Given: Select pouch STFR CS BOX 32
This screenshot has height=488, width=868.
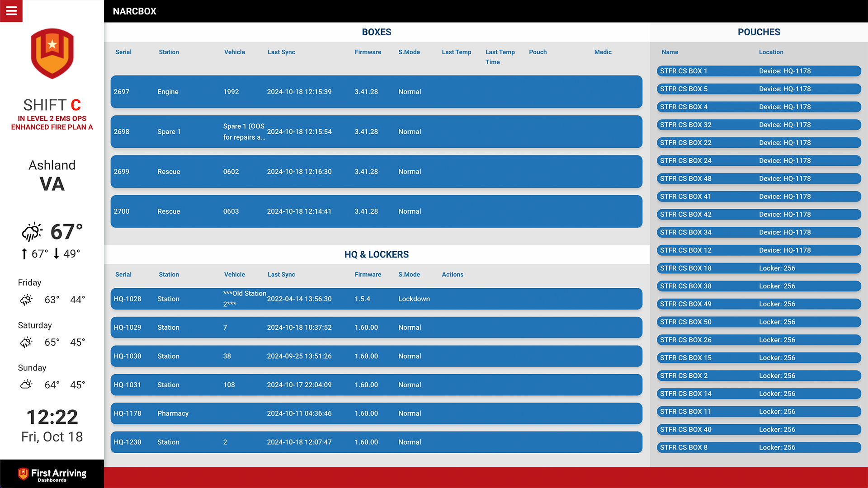Looking at the screenshot, I should pyautogui.click(x=759, y=125).
